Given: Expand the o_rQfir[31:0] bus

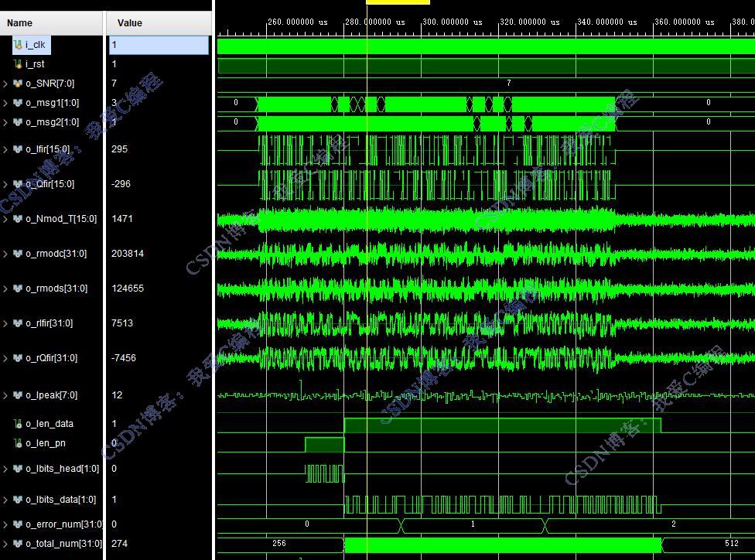Looking at the screenshot, I should click(5, 358).
